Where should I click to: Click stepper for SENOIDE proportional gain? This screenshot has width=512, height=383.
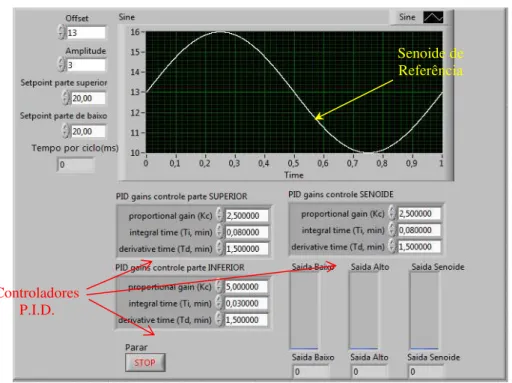point(392,213)
